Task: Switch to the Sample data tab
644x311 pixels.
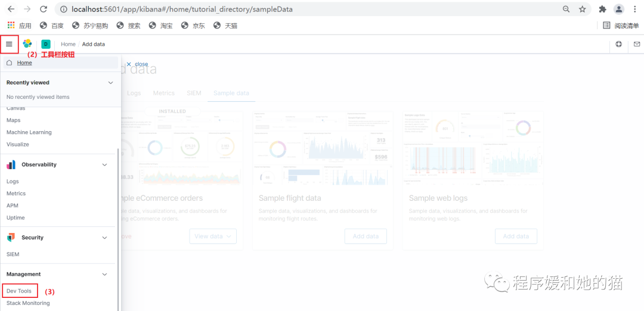Action: pos(231,93)
